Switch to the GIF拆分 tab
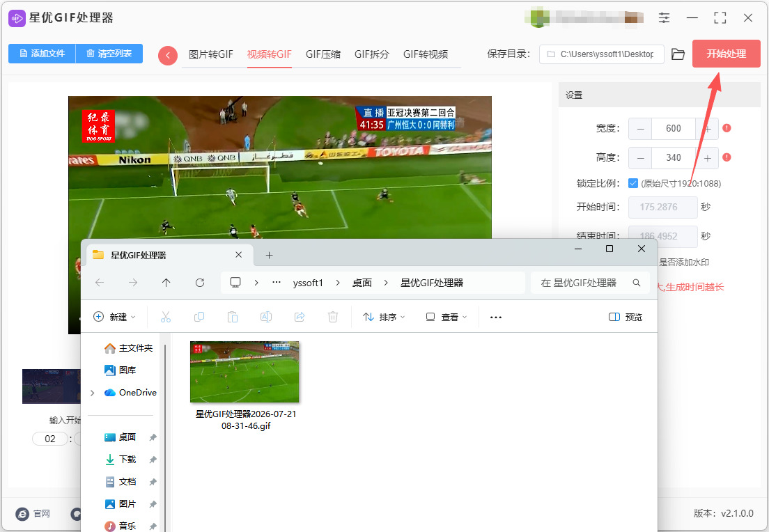Screen dimensions: 769x532 (372, 54)
